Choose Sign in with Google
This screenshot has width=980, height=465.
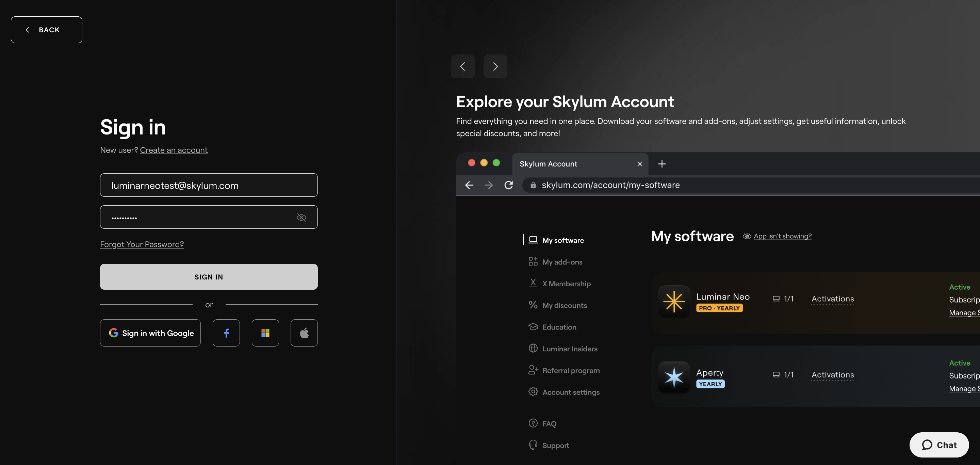[x=150, y=333]
